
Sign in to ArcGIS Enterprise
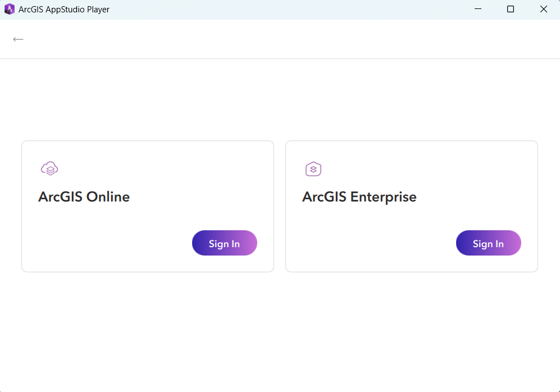pyautogui.click(x=488, y=243)
